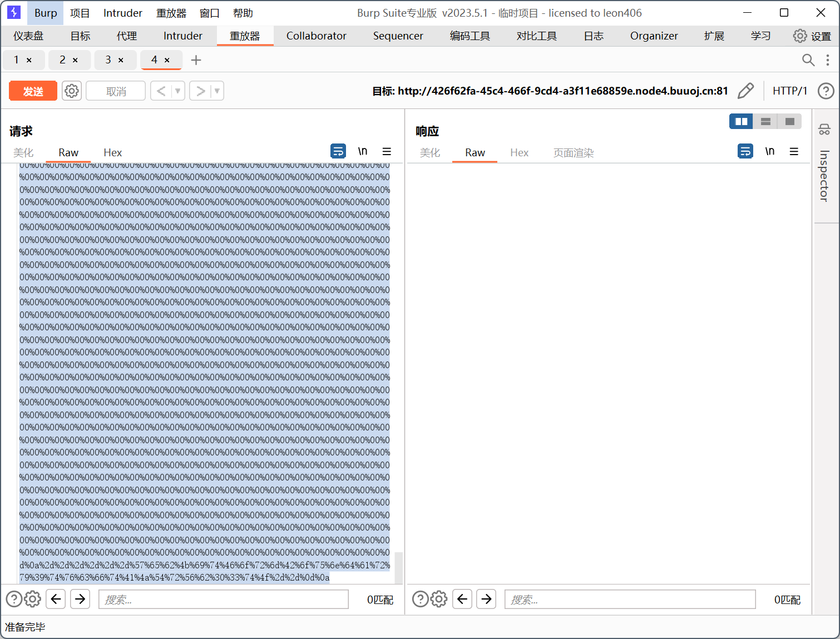Switch to Collaborator tab
This screenshot has height=639, width=840.
(x=317, y=36)
